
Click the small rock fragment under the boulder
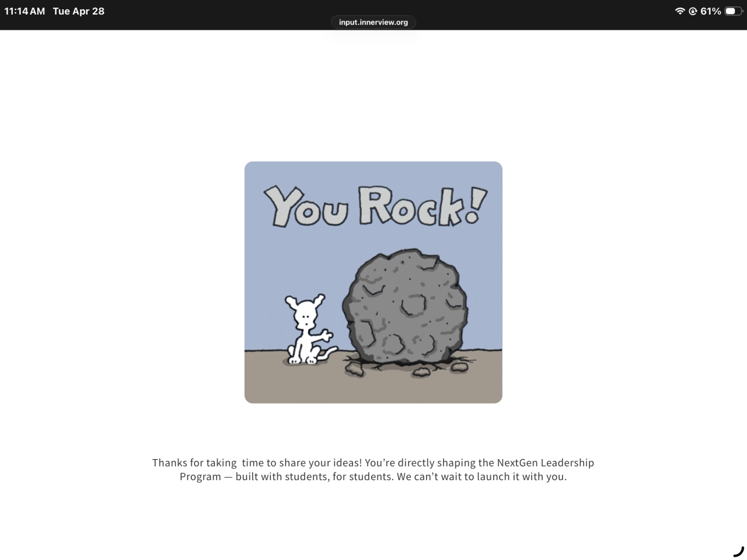pos(421,372)
